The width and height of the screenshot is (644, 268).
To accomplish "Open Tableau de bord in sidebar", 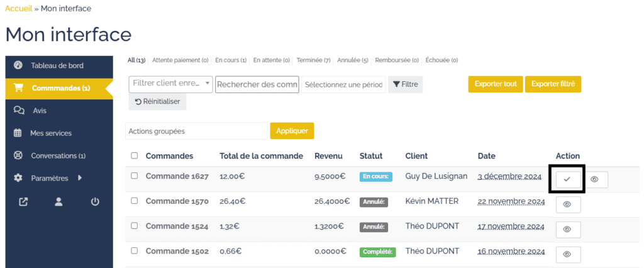I will (57, 65).
